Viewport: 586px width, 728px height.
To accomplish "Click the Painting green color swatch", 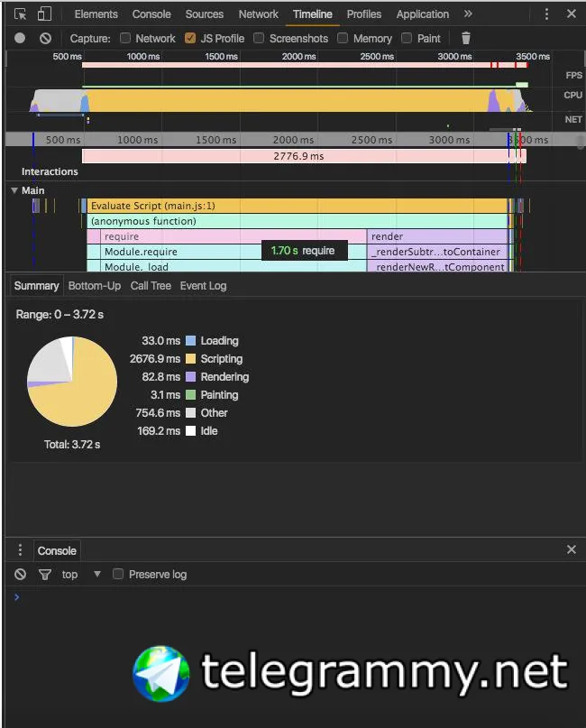I will click(190, 394).
